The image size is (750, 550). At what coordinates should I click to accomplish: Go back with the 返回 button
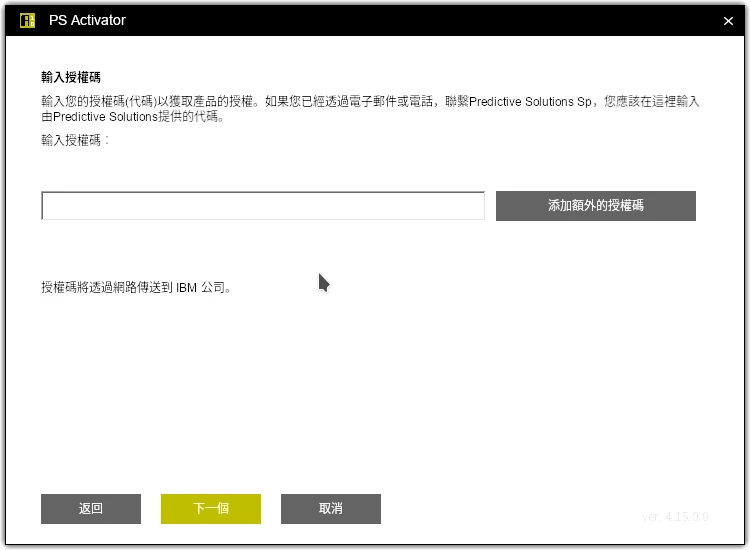coord(91,509)
